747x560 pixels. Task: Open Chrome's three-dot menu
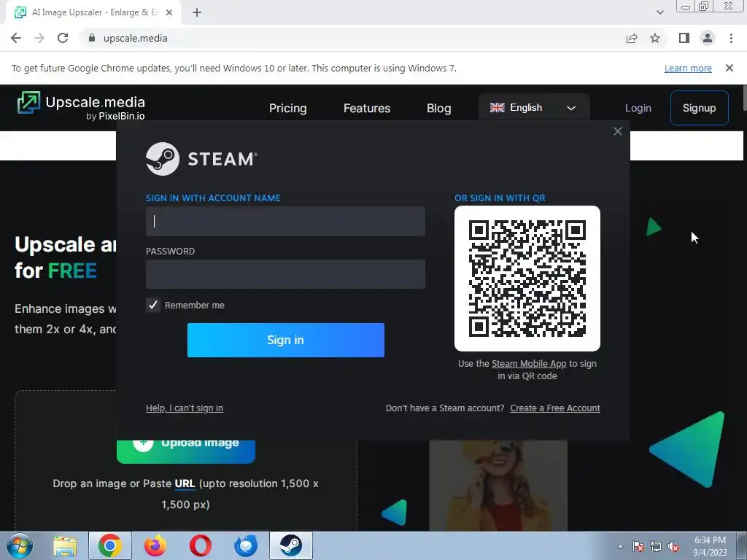tap(731, 38)
